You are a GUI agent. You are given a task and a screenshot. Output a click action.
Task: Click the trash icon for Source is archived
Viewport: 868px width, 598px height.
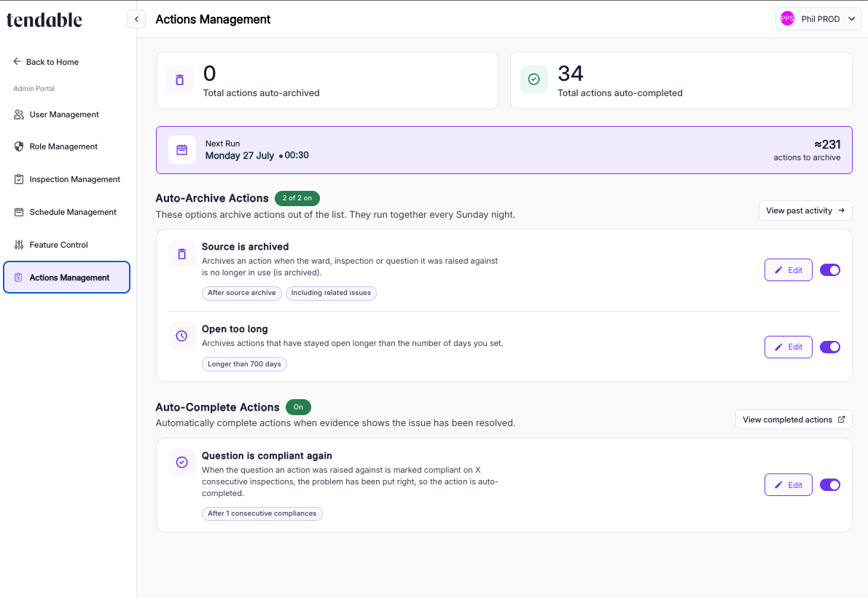pyautogui.click(x=182, y=254)
